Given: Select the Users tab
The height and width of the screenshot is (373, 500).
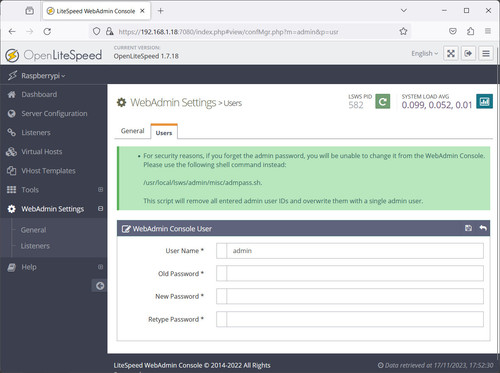Looking at the screenshot, I should click(164, 132).
